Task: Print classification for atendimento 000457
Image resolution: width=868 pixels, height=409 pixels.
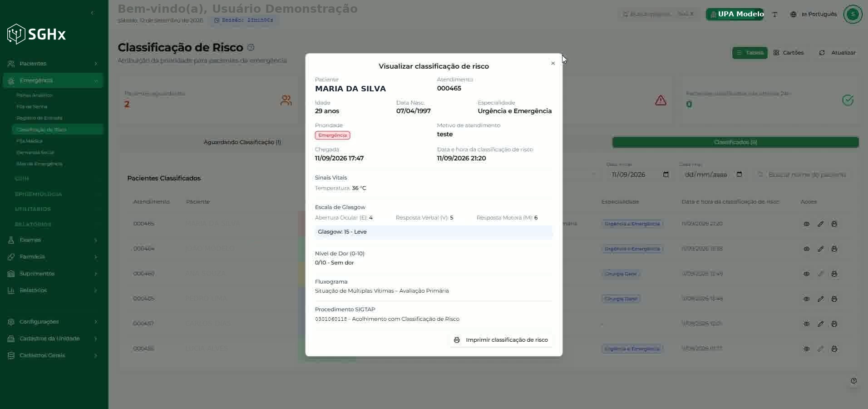Action: (834, 324)
